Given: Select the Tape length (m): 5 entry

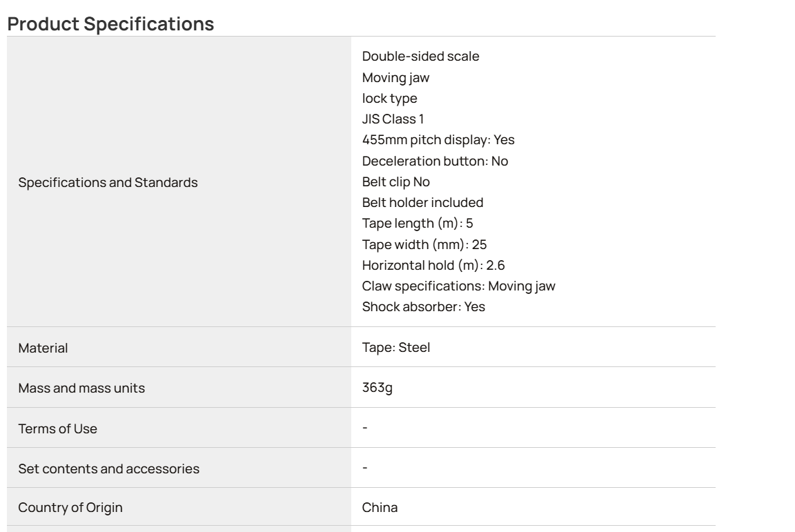Looking at the screenshot, I should pyautogui.click(x=418, y=224).
